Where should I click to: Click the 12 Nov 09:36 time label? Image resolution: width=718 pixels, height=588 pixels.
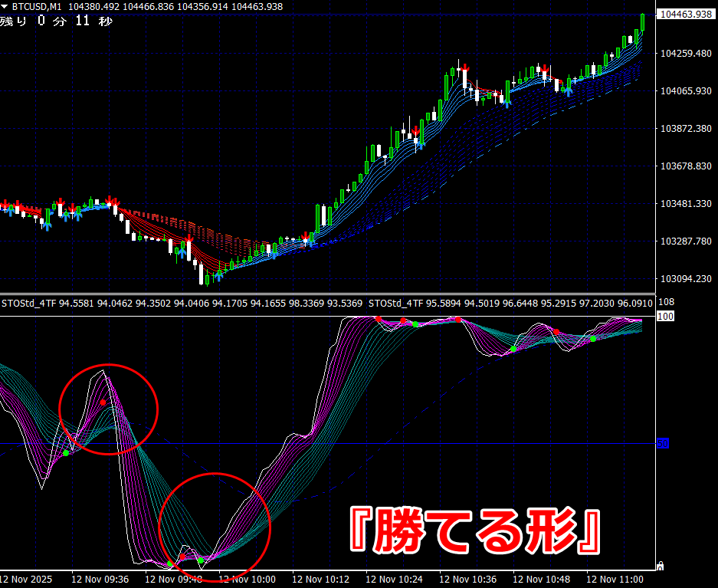click(x=100, y=580)
